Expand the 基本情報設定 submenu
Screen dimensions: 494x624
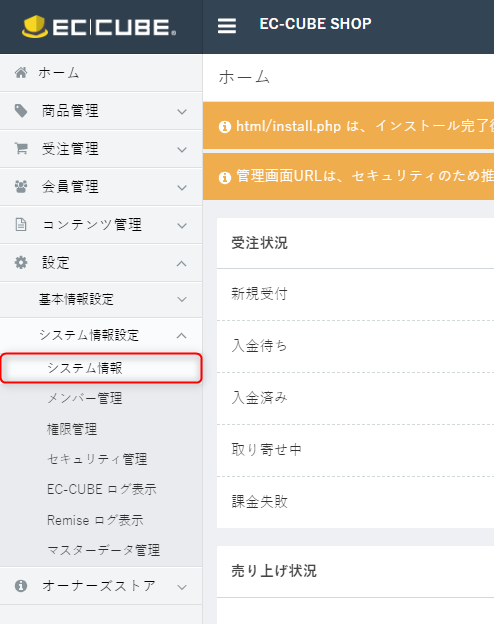[101, 299]
